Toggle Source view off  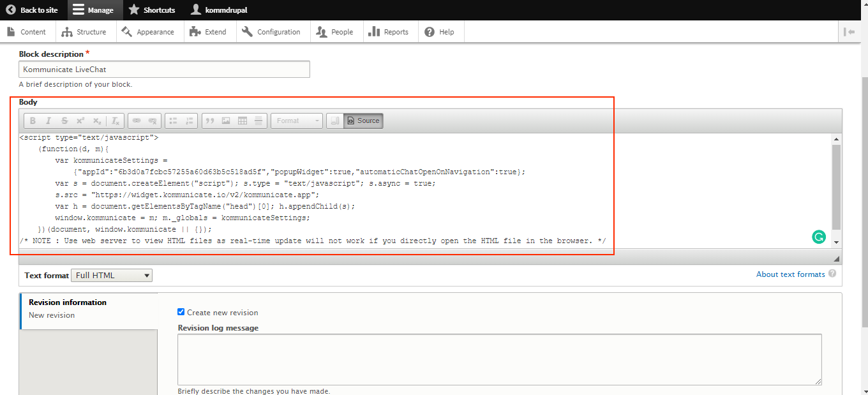[363, 120]
